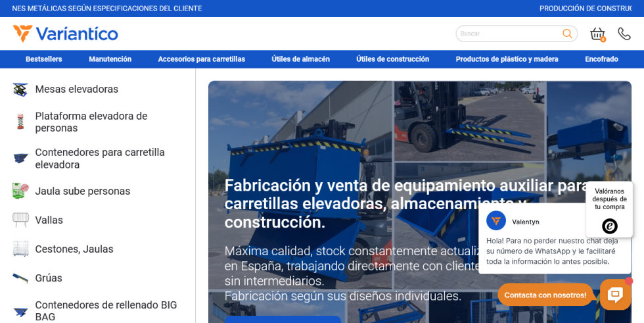Click the Mesas elevadoras category icon
The height and width of the screenshot is (323, 644).
(20, 89)
